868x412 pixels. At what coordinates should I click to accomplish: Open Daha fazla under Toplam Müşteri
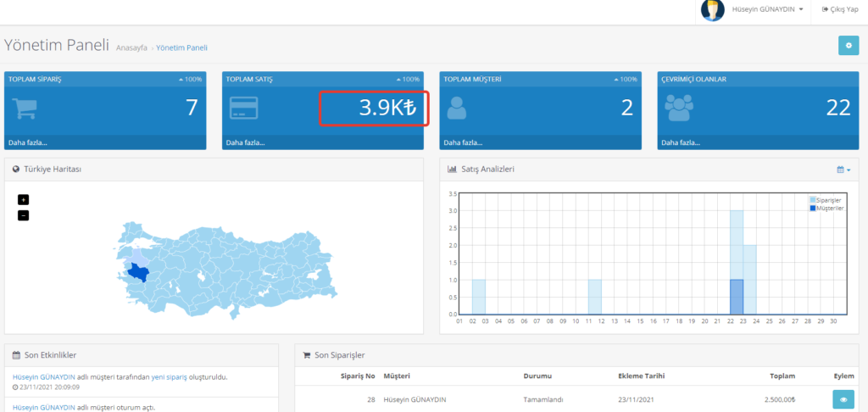(x=463, y=142)
